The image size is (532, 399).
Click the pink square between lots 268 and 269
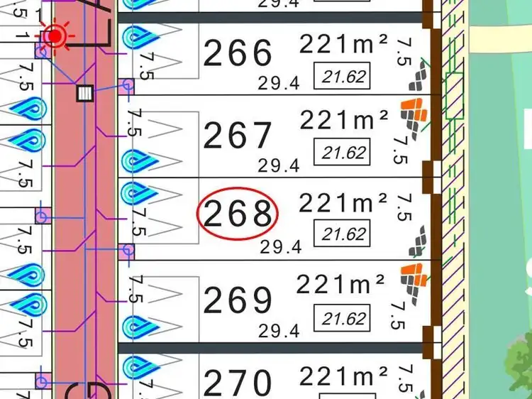tap(128, 251)
